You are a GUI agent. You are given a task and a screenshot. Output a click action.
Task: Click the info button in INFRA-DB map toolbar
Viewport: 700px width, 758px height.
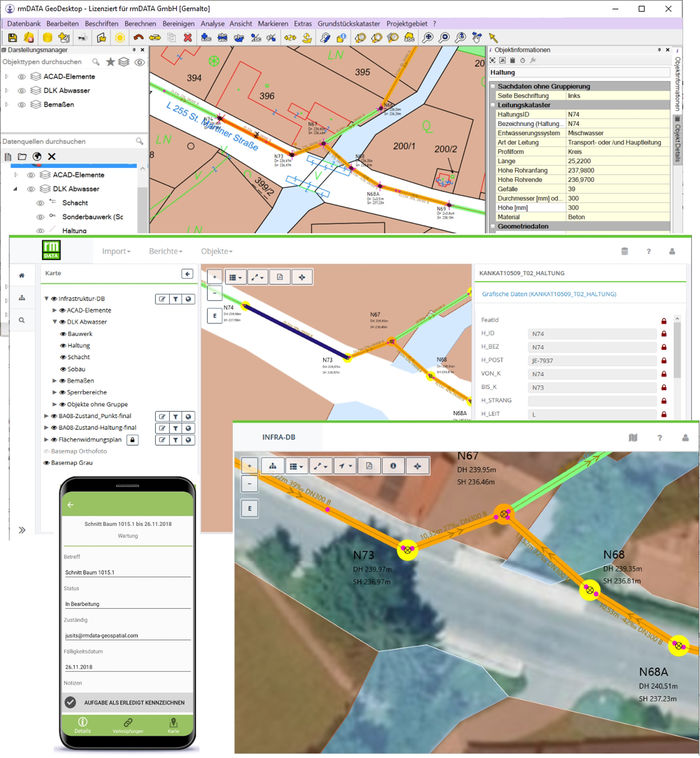click(x=393, y=466)
